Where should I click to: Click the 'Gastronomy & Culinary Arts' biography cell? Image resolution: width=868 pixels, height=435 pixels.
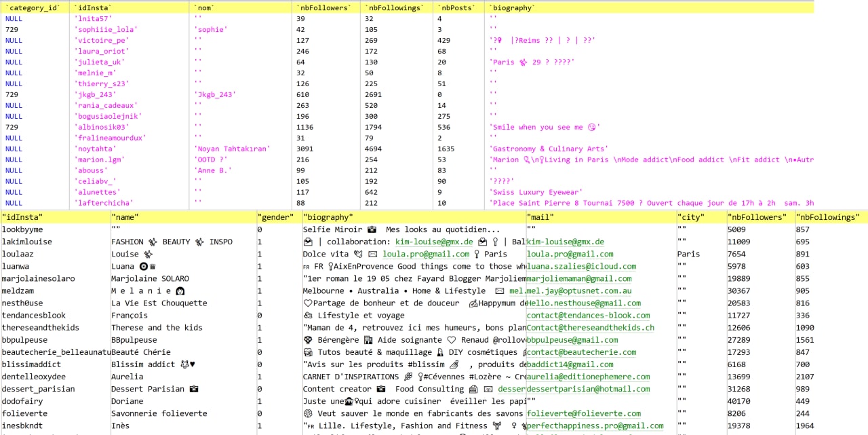click(549, 149)
